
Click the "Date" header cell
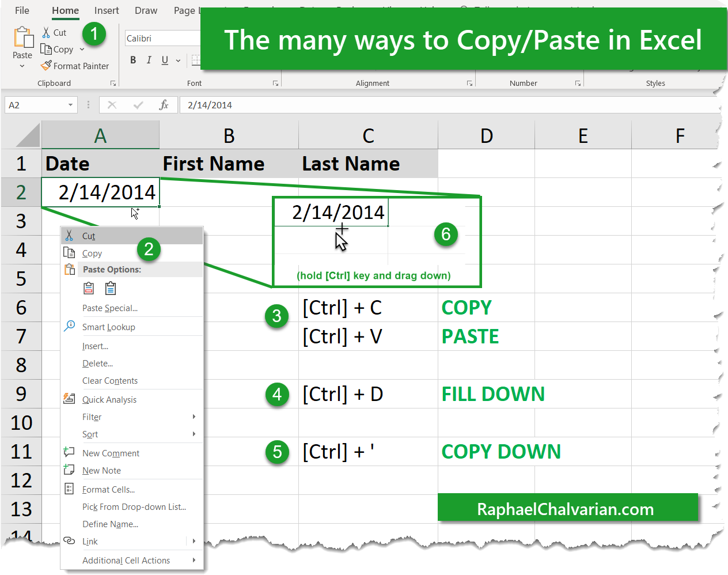coord(100,164)
